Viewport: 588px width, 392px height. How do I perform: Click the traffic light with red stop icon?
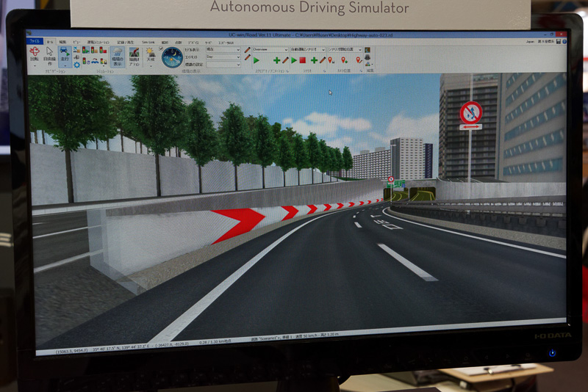pos(103,50)
